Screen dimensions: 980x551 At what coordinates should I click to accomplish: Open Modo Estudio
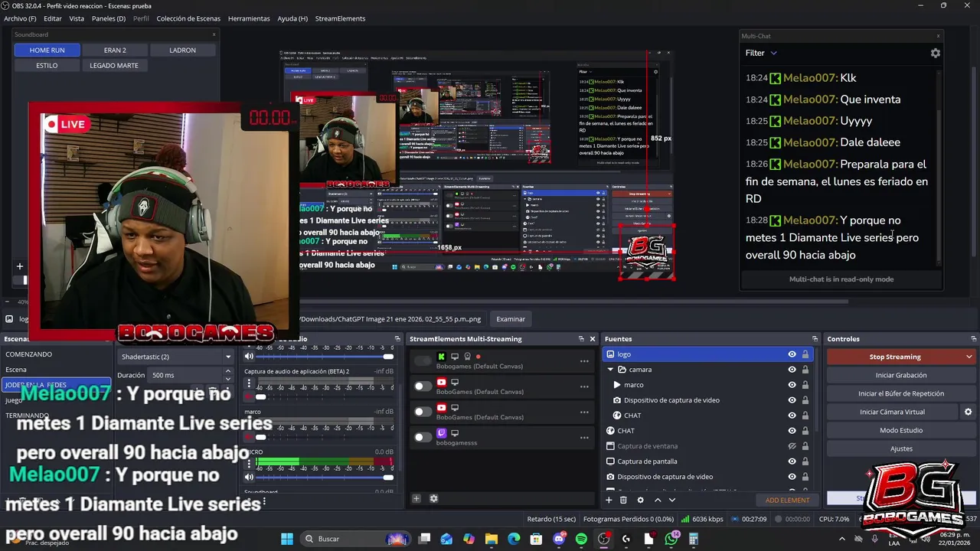pos(901,430)
